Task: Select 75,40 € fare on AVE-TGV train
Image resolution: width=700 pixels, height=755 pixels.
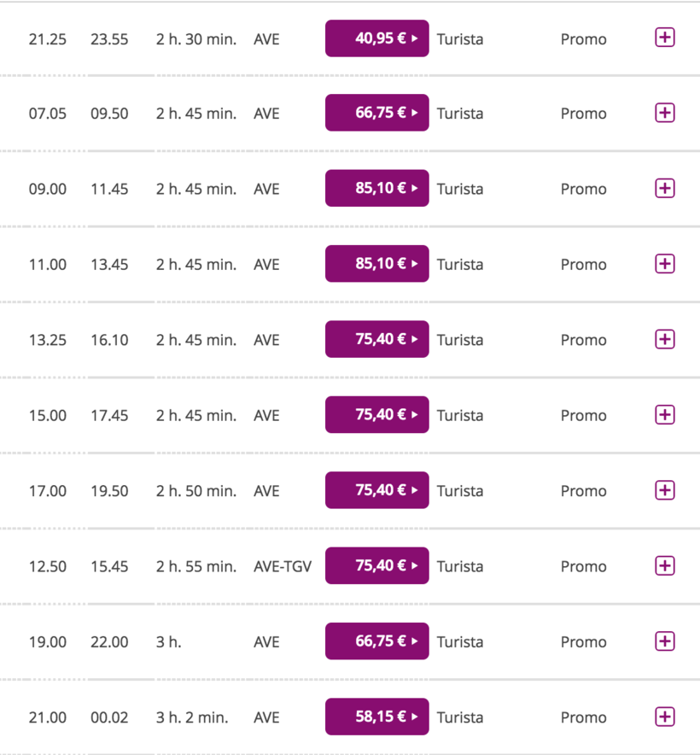Action: tap(376, 565)
